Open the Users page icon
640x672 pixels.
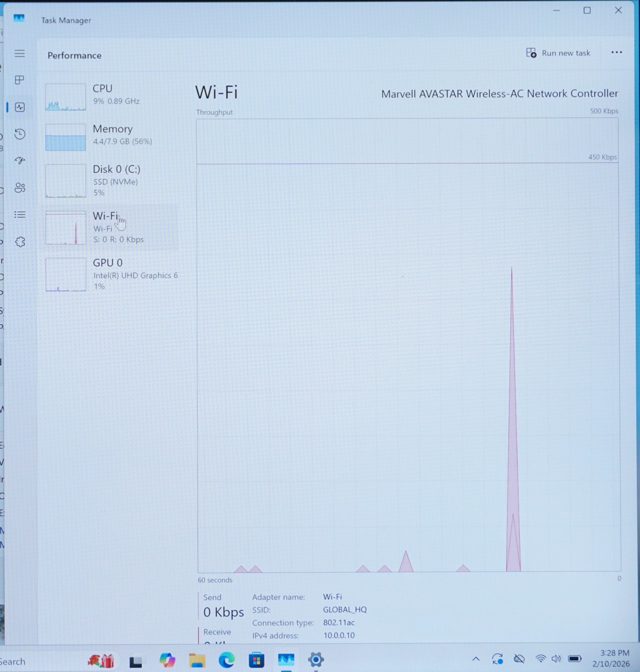[20, 187]
